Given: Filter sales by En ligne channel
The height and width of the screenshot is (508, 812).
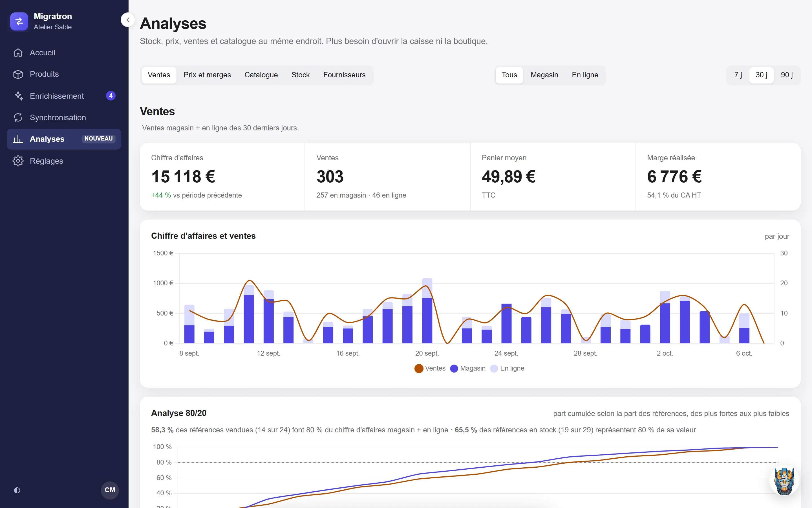Looking at the screenshot, I should point(585,75).
